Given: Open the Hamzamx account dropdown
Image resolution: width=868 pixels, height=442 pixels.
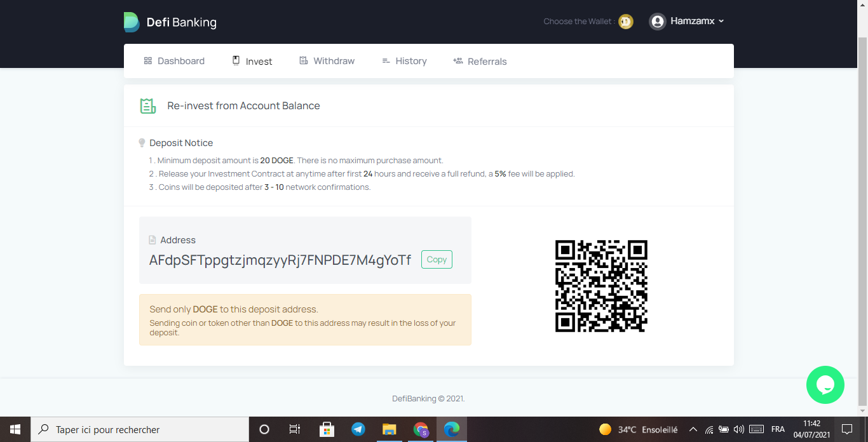Looking at the screenshot, I should [x=697, y=21].
